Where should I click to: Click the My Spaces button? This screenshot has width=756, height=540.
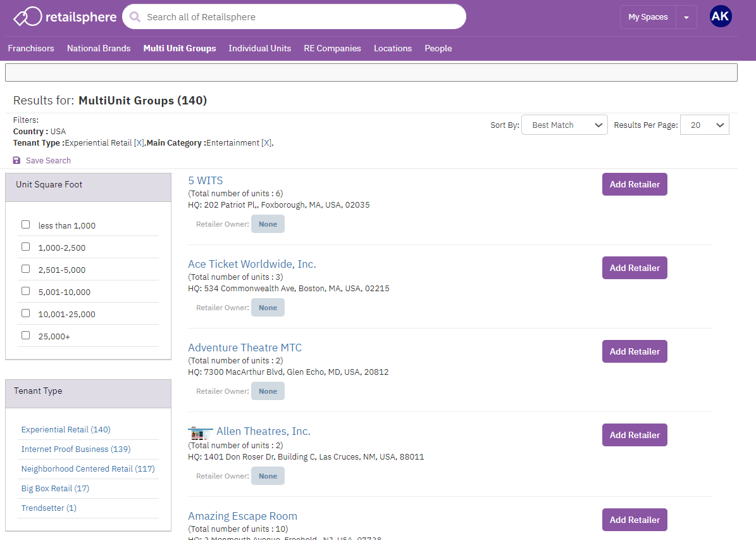pos(648,17)
